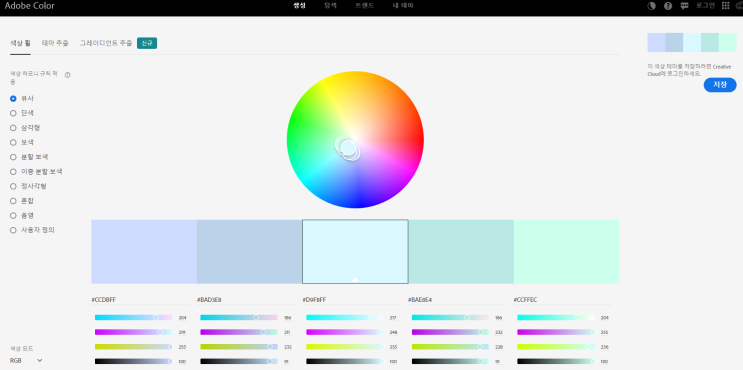
Task: Click the info icon beside the harmony rule label
Action: [67, 75]
